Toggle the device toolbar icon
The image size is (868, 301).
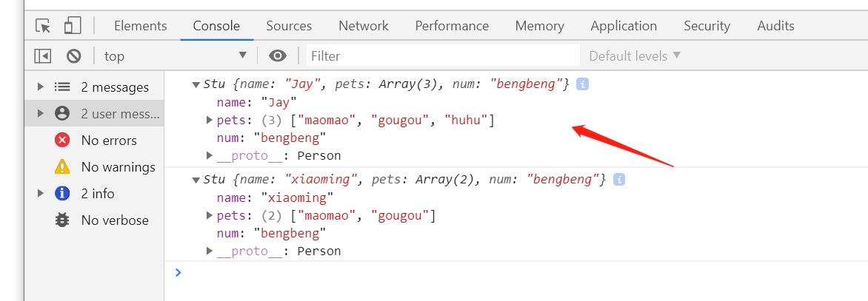[x=72, y=26]
